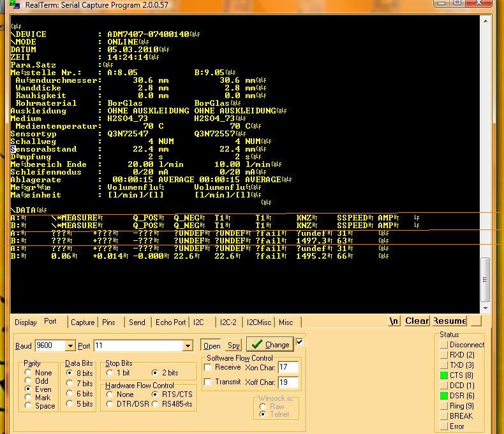Click the Disconnect status indicator box
504x434 pixels.
[x=444, y=345]
